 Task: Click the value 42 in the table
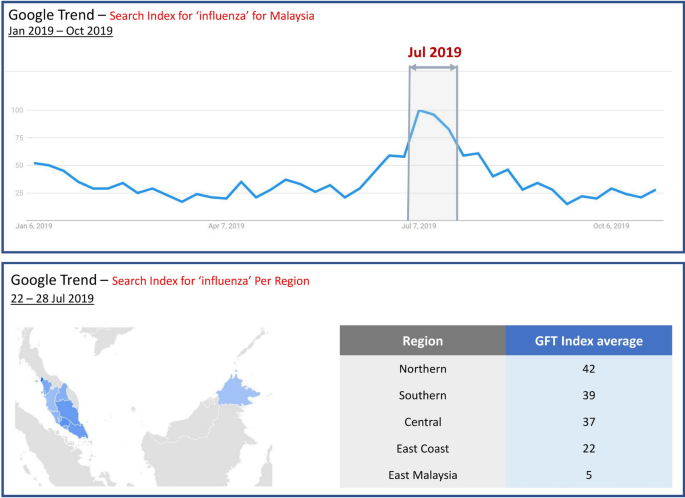588,369
